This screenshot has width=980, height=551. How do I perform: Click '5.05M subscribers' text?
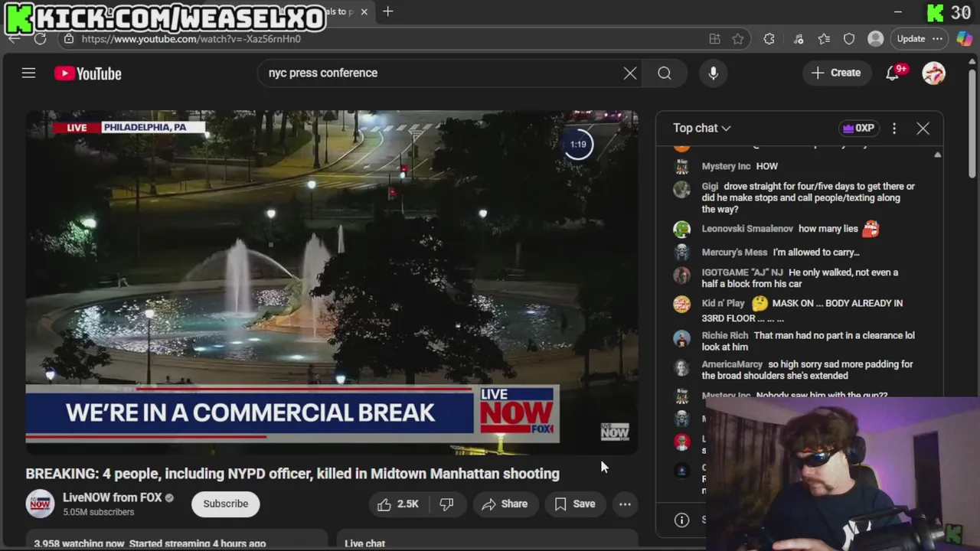(x=99, y=512)
